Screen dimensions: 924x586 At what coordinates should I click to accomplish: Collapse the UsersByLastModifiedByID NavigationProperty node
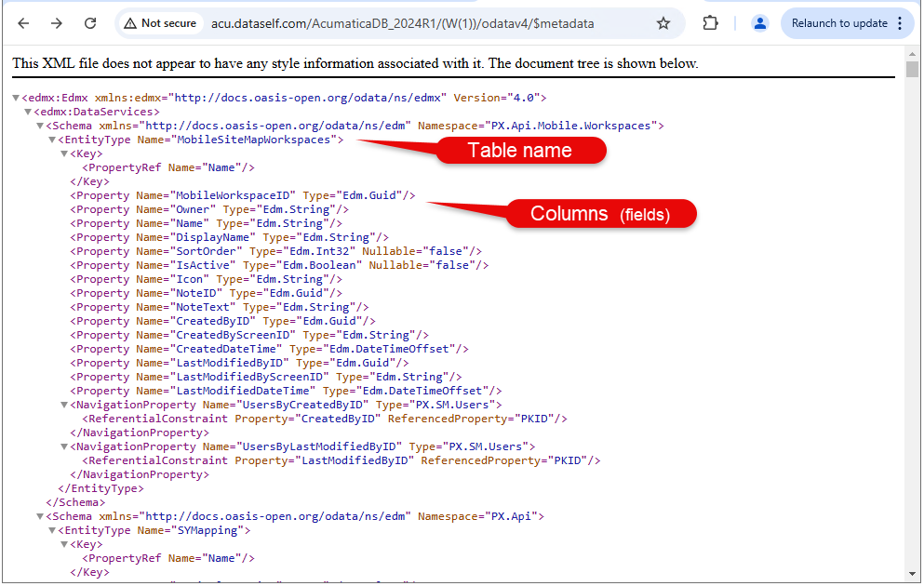tap(64, 446)
